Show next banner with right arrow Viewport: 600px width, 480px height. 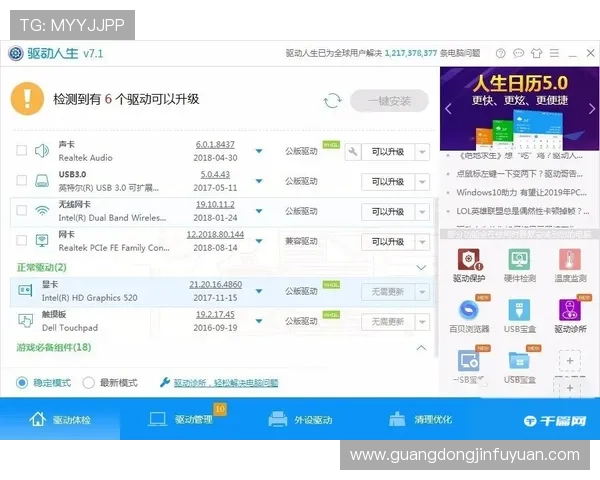point(592,109)
